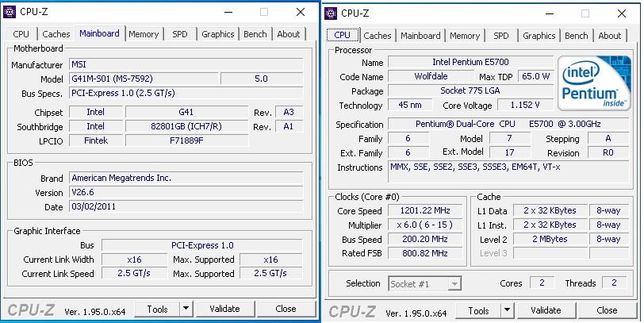The height and width of the screenshot is (323, 644).
Task: Expand the Tools dropdown arrow in left window
Action: (186, 309)
